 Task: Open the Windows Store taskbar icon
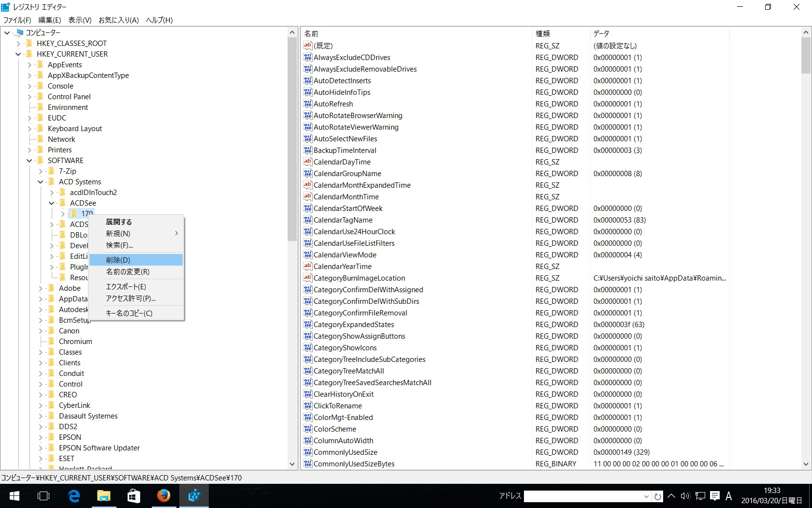coord(133,496)
